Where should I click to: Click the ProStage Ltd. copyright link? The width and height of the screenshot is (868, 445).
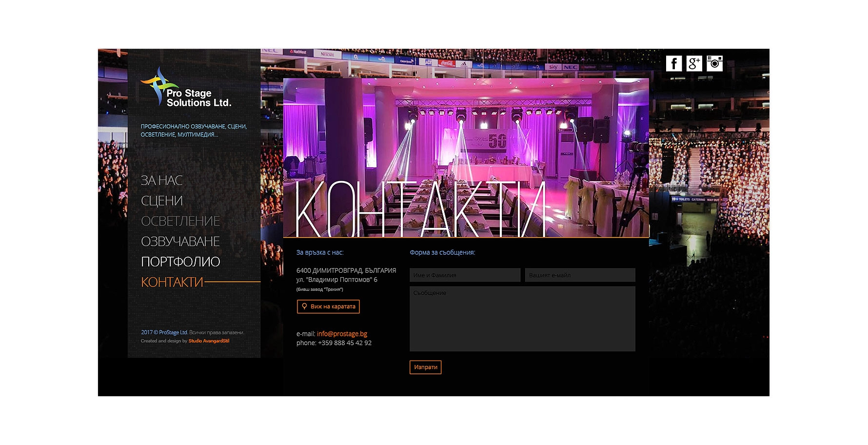click(x=173, y=332)
